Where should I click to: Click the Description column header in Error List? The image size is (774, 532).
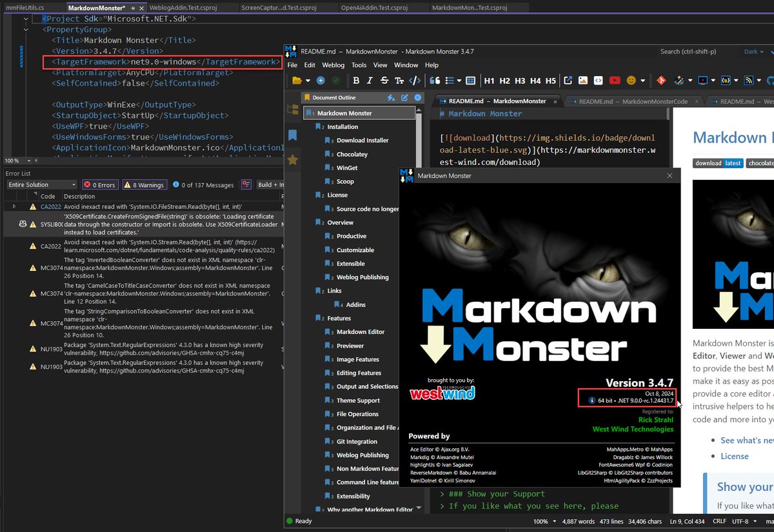(x=79, y=196)
